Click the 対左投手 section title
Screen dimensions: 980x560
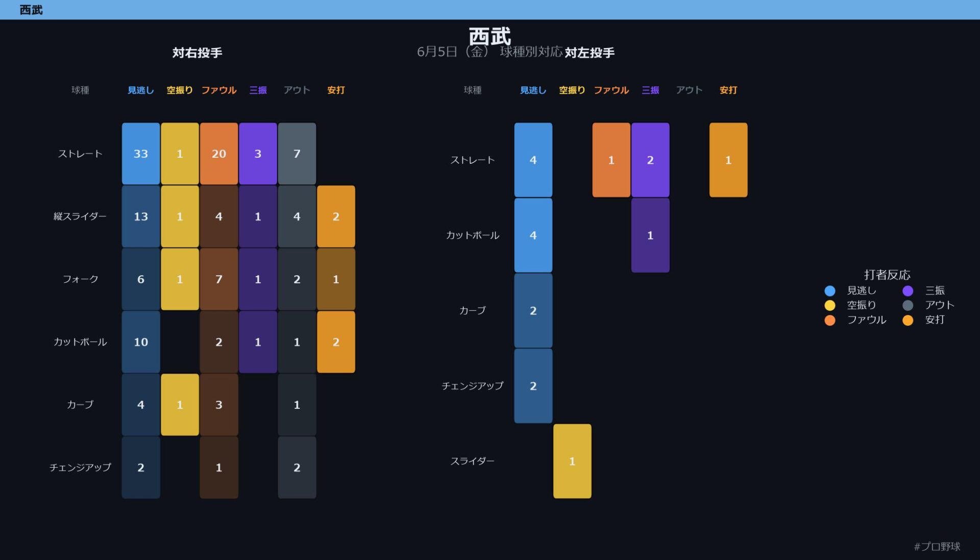590,53
